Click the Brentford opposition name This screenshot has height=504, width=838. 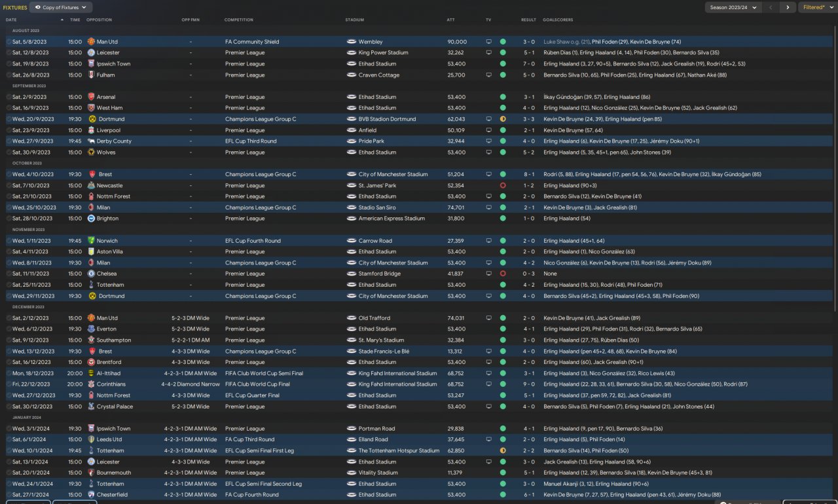[109, 363]
